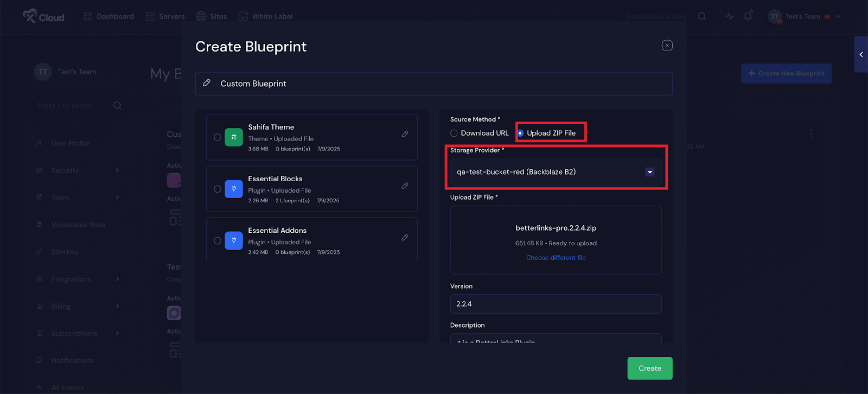This screenshot has height=394, width=868.
Task: Open the activity pulse icon in header
Action: (x=730, y=16)
